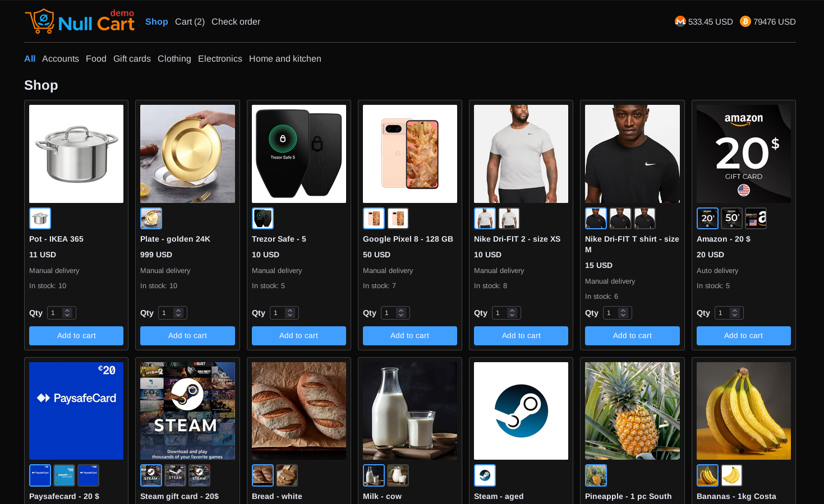Filter by Electronics category
Screen dimensions: 824x504
[220, 58]
